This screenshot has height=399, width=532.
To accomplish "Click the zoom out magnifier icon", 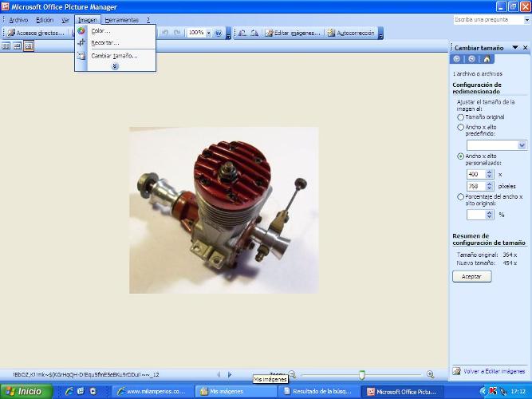I will (x=292, y=374).
